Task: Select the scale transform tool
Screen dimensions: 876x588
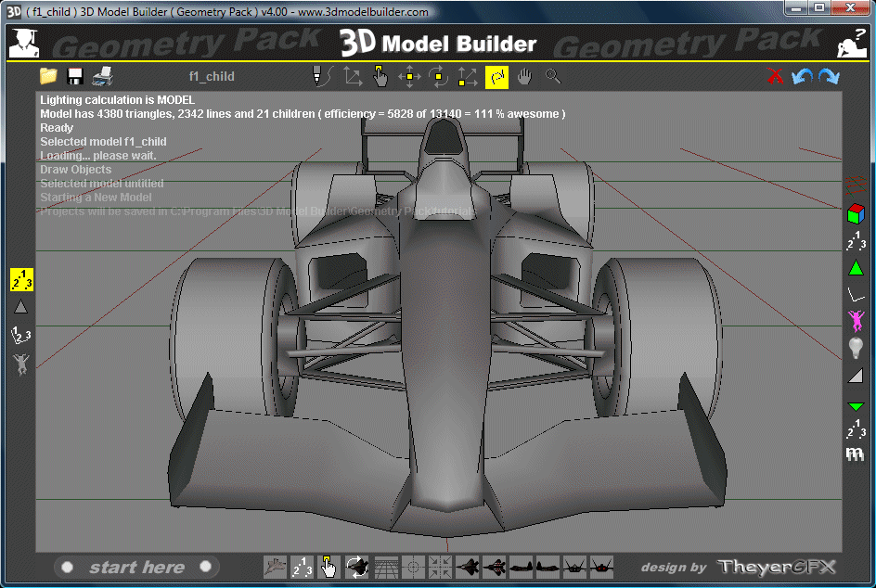Action: (466, 77)
